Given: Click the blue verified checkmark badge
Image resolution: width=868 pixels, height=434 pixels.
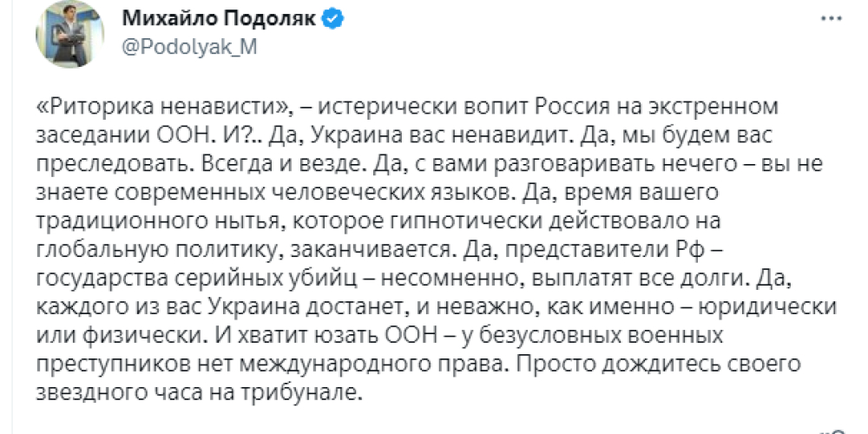Looking at the screenshot, I should (x=334, y=20).
